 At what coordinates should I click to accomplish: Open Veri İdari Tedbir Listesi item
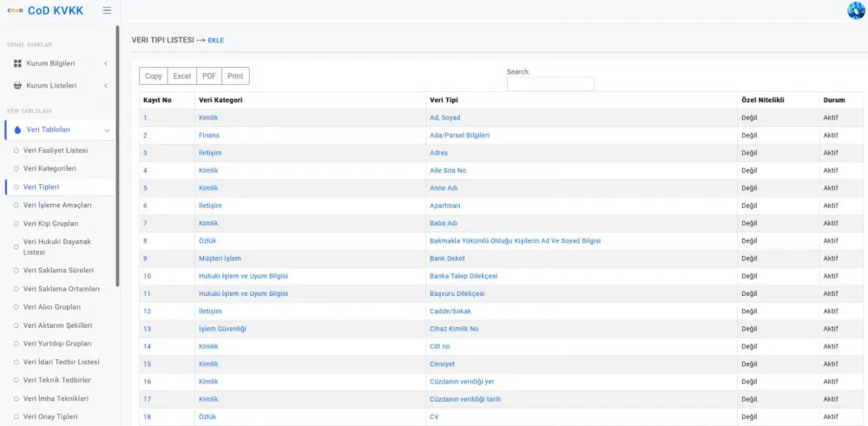62,362
